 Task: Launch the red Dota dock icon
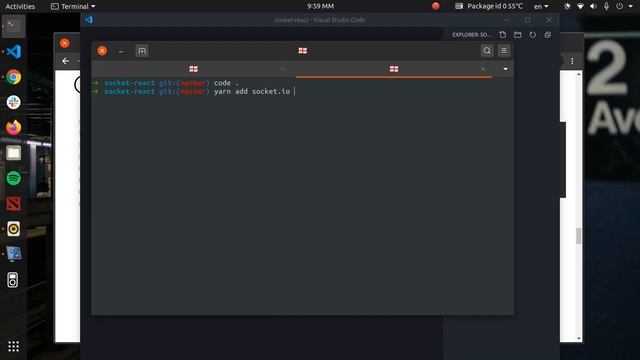click(13, 204)
